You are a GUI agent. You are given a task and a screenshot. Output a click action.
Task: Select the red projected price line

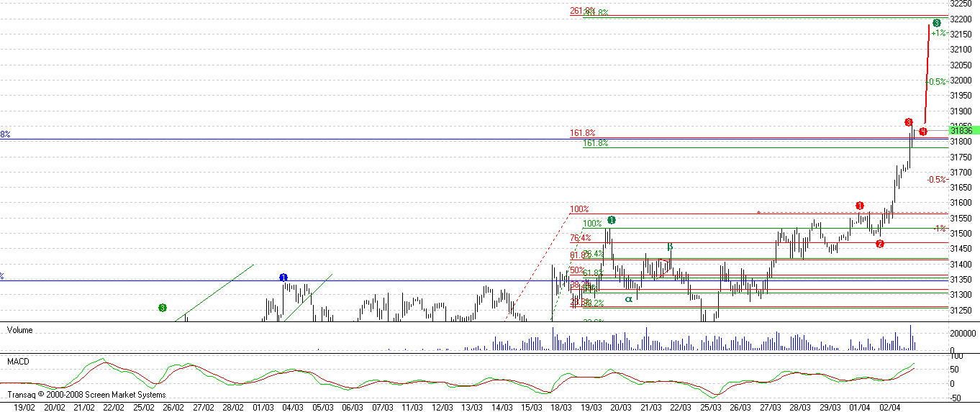[926, 75]
